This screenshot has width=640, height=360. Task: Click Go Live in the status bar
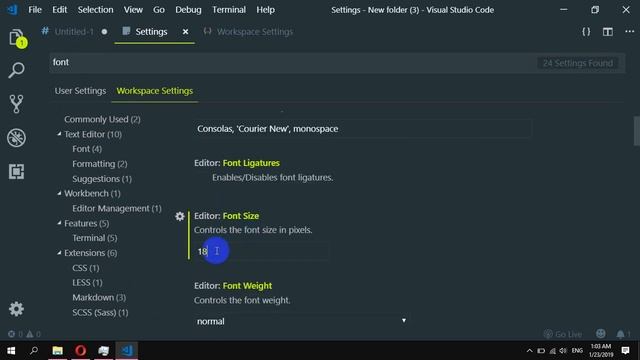click(x=562, y=334)
